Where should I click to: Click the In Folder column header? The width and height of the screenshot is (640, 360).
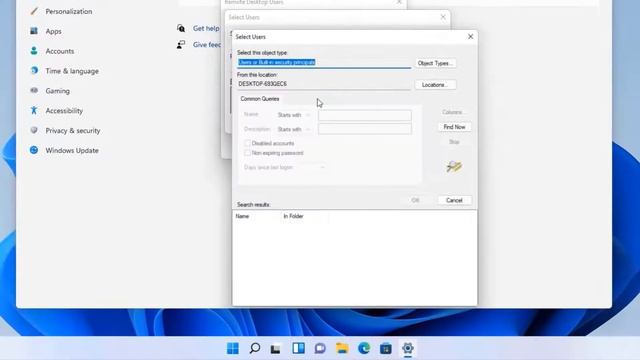304,216
